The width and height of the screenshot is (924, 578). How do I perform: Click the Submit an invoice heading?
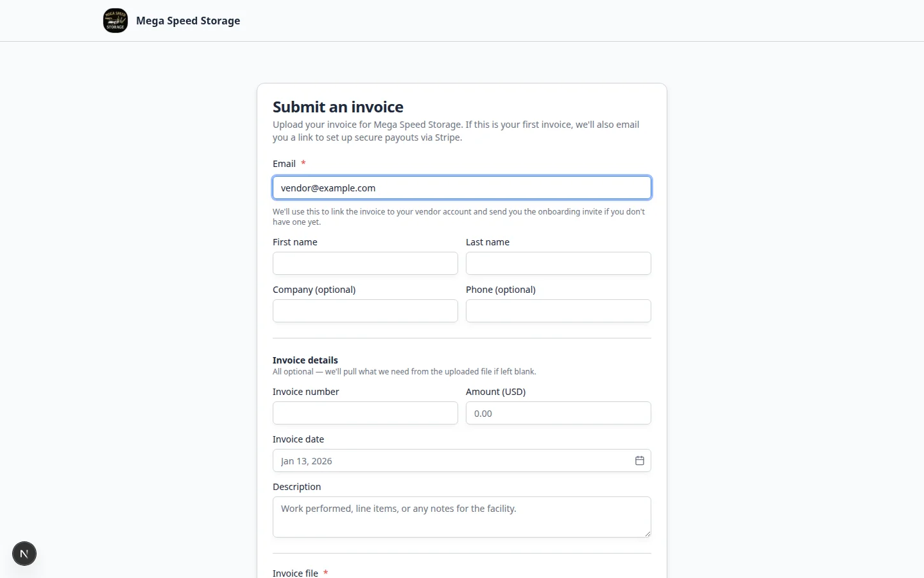338,107
